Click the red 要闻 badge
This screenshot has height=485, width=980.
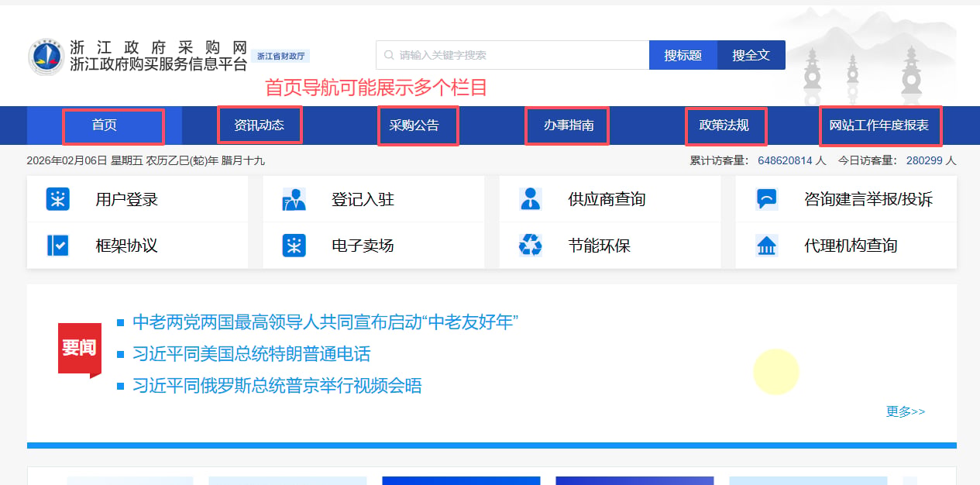(x=80, y=349)
